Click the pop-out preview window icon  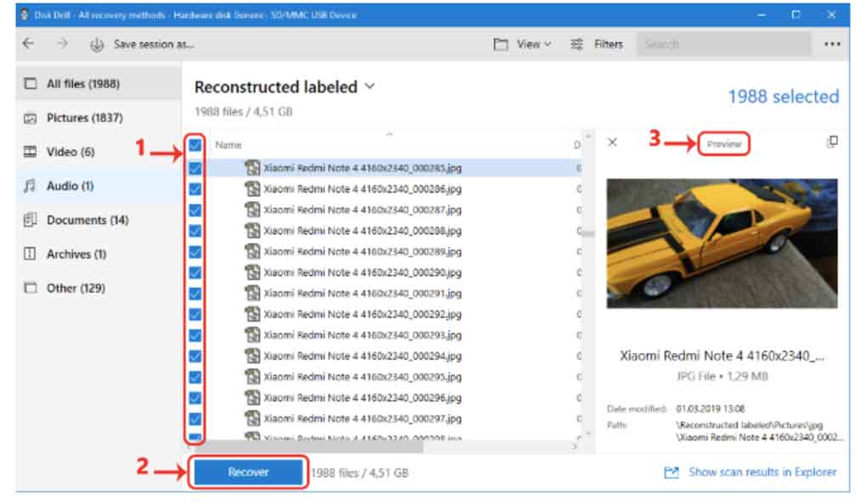(x=832, y=143)
